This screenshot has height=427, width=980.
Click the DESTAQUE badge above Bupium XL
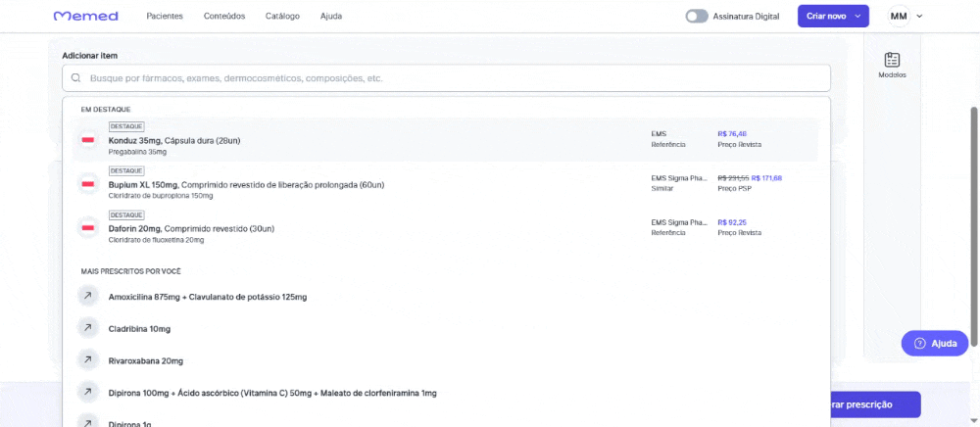126,171
